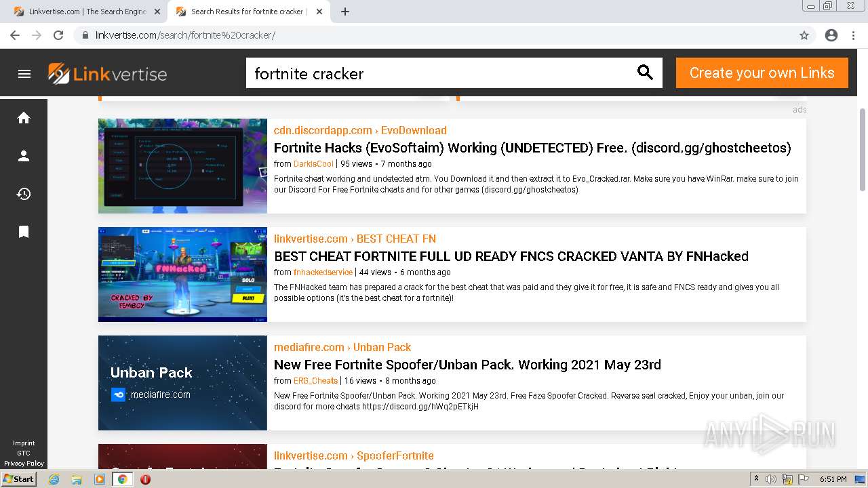Open the hamburger menu icon

(x=24, y=74)
